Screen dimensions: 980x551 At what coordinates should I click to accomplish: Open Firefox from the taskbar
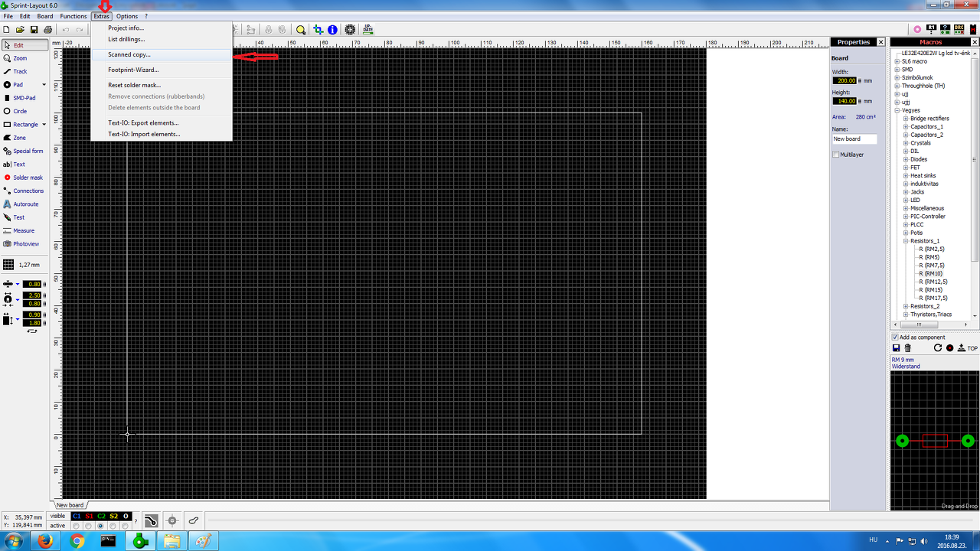coord(45,541)
